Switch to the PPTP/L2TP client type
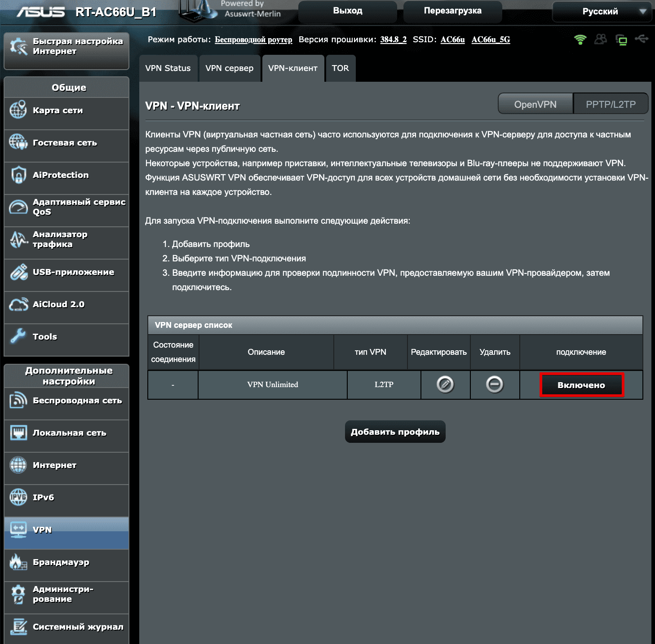The height and width of the screenshot is (644, 655). tap(611, 104)
